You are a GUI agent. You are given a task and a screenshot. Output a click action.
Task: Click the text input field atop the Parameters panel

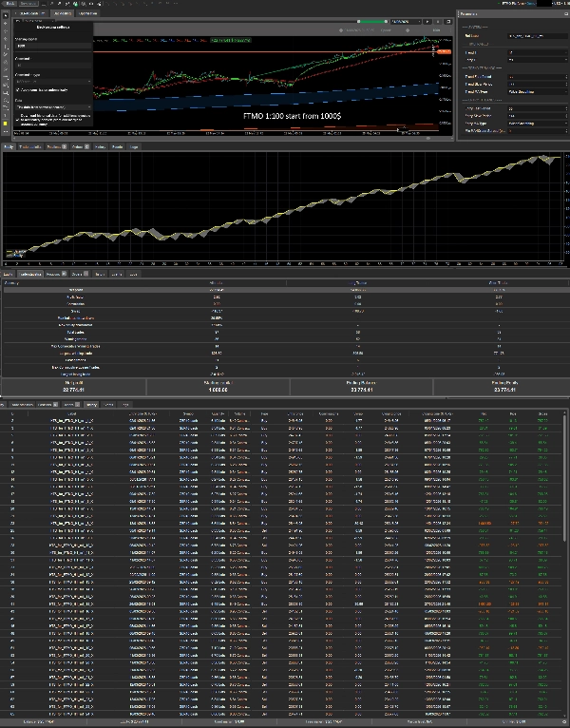click(538, 36)
